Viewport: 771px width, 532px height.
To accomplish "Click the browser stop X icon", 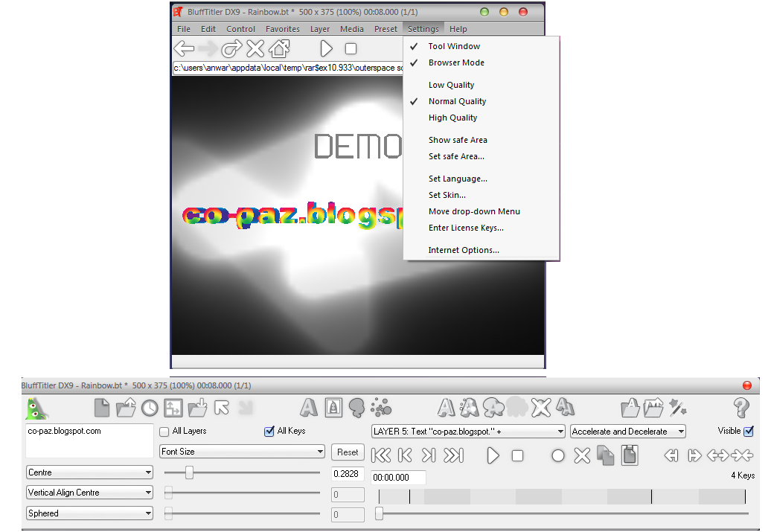I will 255,48.
